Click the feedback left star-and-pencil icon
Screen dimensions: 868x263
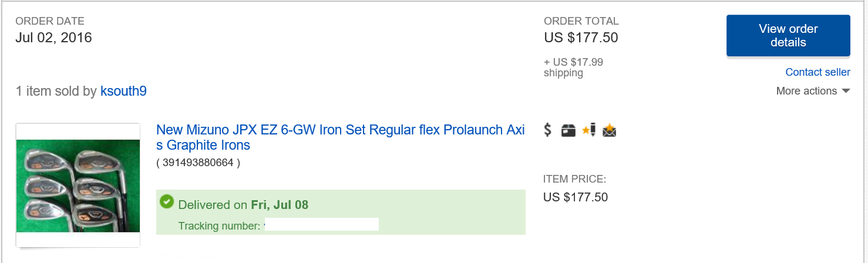[x=589, y=130]
